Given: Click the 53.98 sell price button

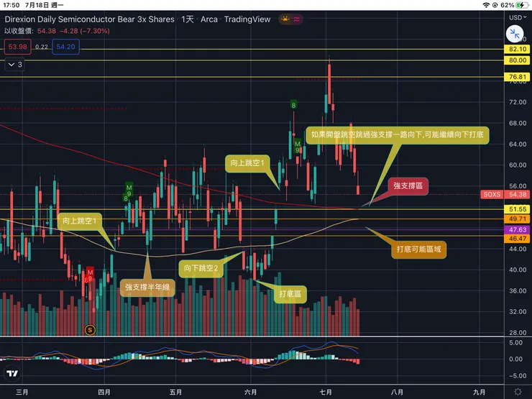Looking at the screenshot, I should coord(18,47).
